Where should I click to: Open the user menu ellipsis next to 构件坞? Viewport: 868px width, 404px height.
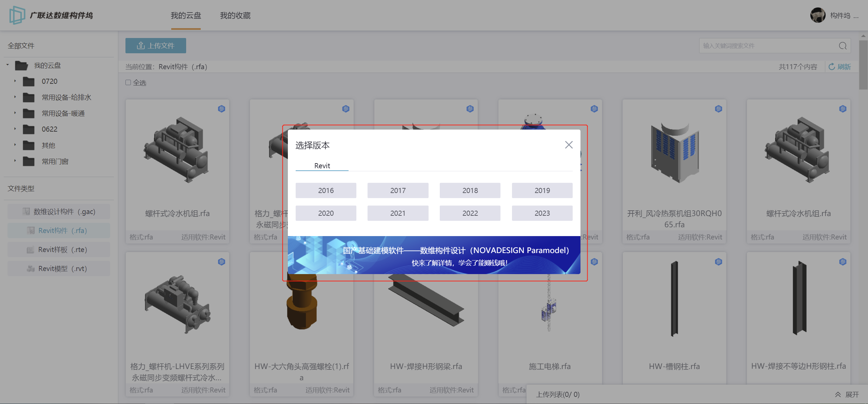point(856,16)
